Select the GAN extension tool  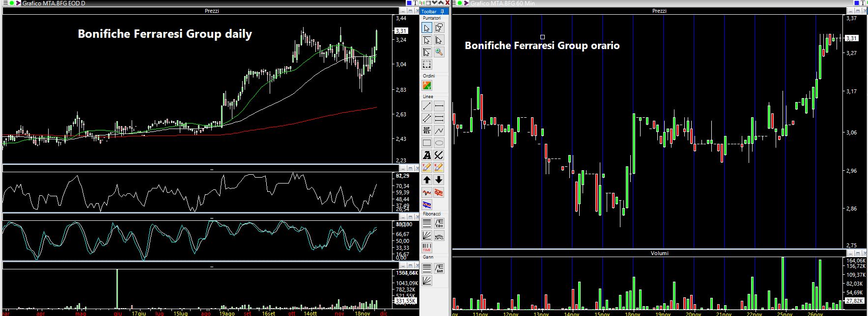[439, 268]
